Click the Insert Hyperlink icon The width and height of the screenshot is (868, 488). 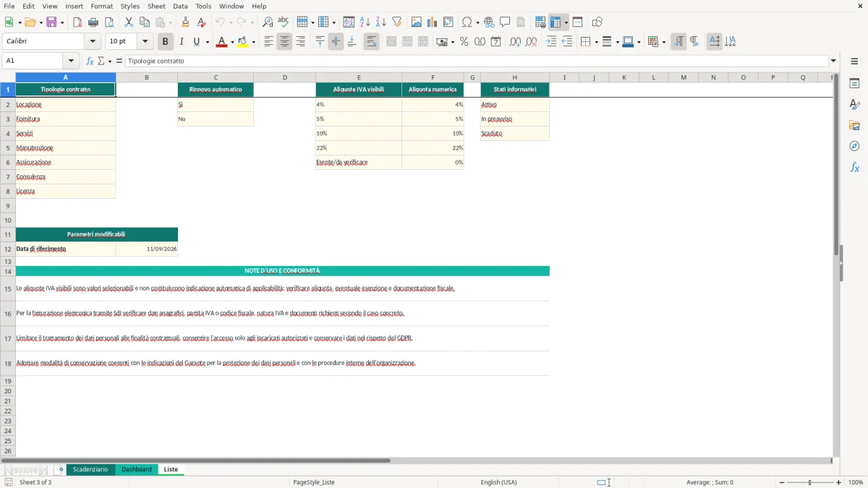(x=489, y=22)
